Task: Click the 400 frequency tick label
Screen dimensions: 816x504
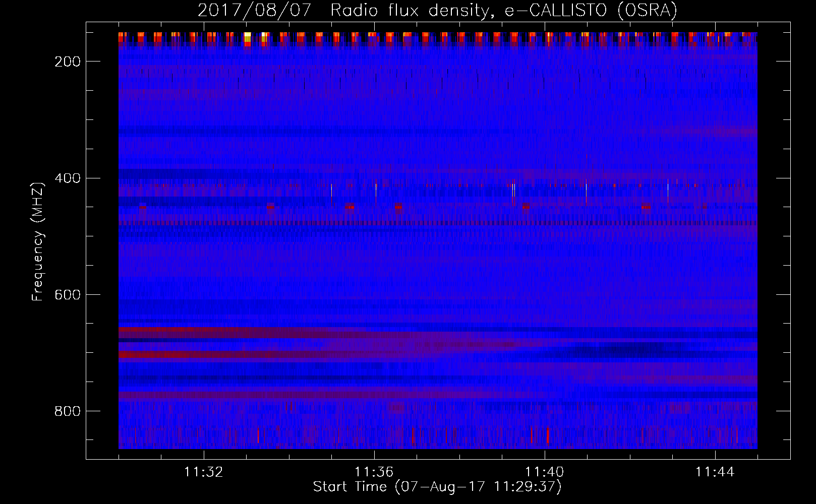Action: tap(68, 178)
